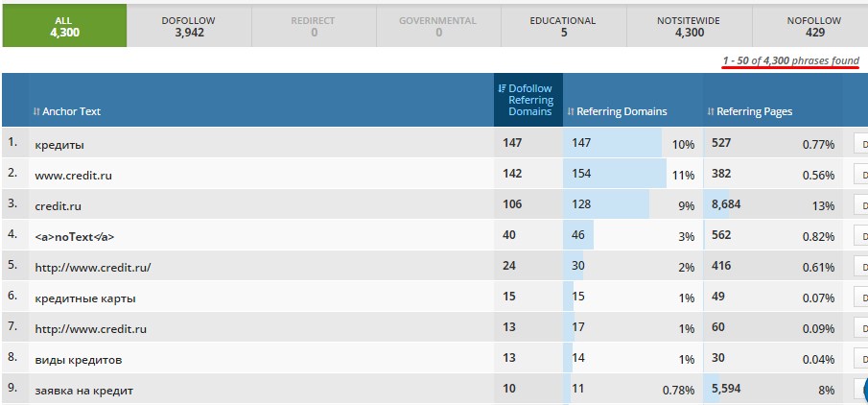Open the http://www.credit.ru/ anchor entry
The width and height of the screenshot is (868, 405).
93,268
